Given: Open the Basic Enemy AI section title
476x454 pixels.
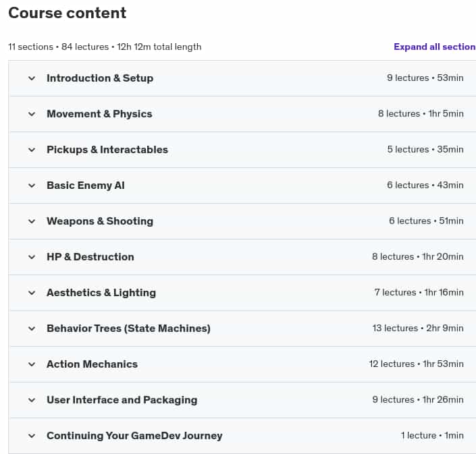Looking at the screenshot, I should click(86, 186).
